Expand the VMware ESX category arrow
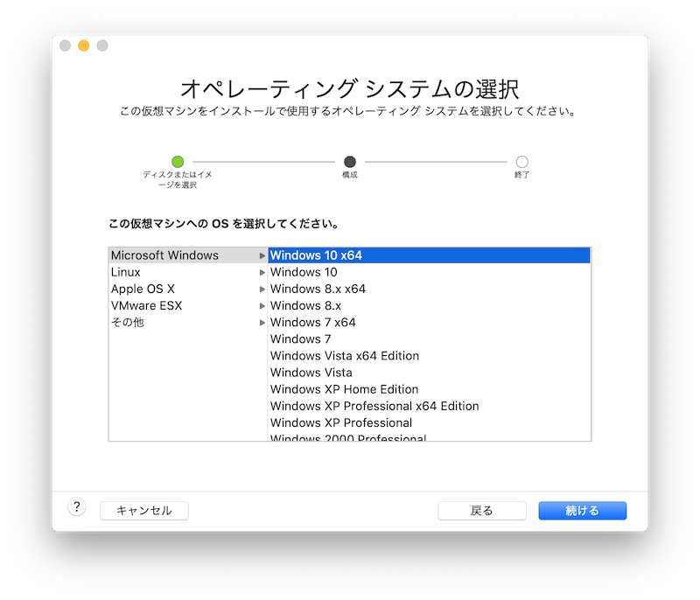The width and height of the screenshot is (700, 600). point(262,305)
